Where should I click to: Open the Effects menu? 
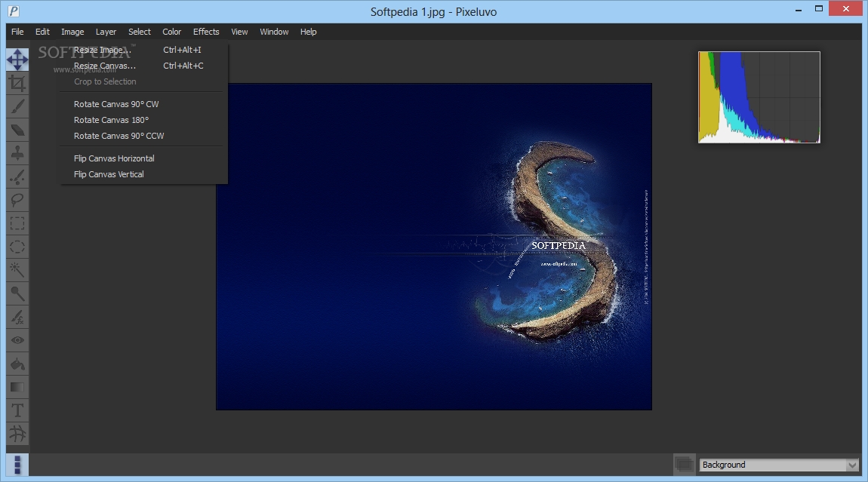206,32
